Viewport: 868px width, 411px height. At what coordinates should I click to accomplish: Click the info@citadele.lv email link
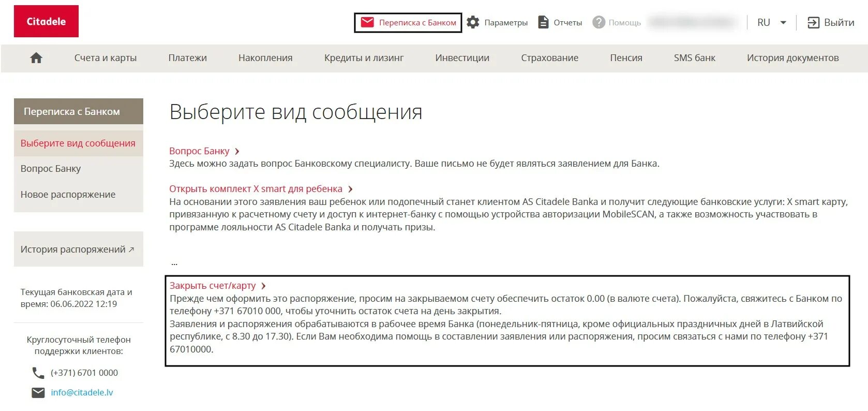click(82, 393)
